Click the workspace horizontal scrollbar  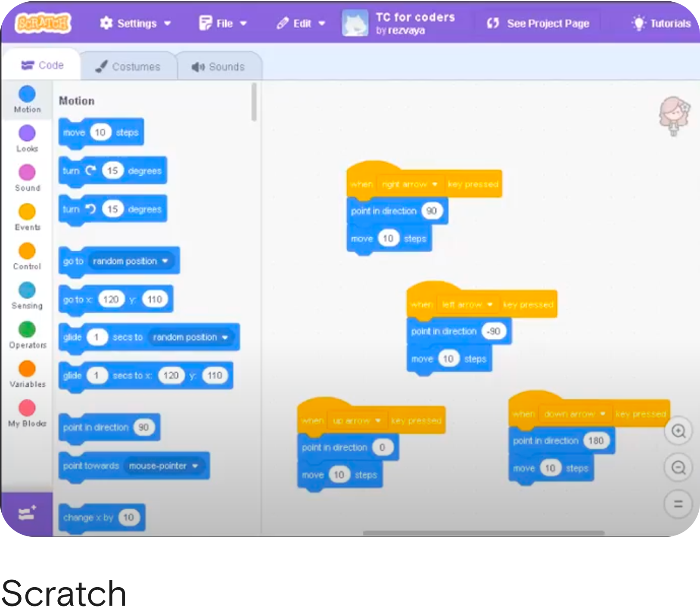(483, 533)
